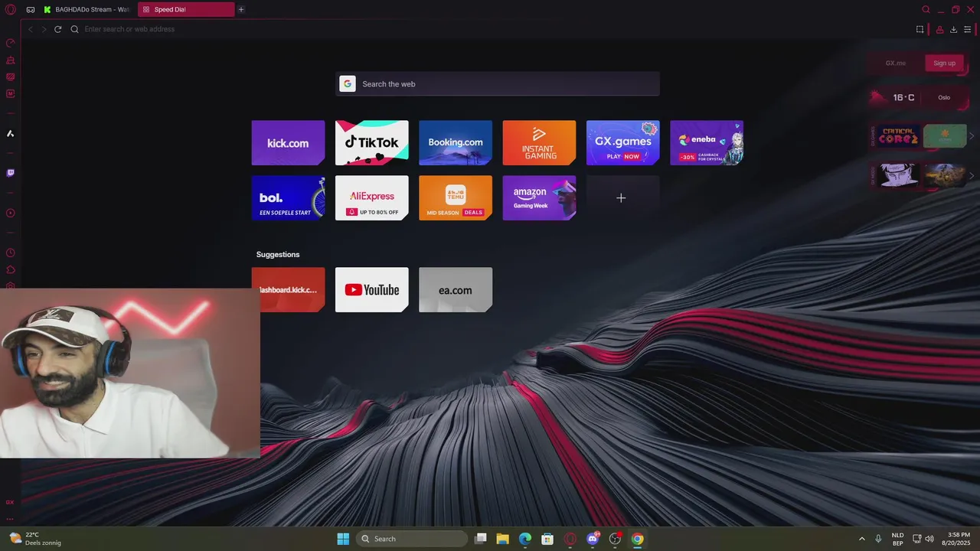Click the Kick favicon on the BAGHDADo tab
This screenshot has width=980, height=551.
click(47, 9)
